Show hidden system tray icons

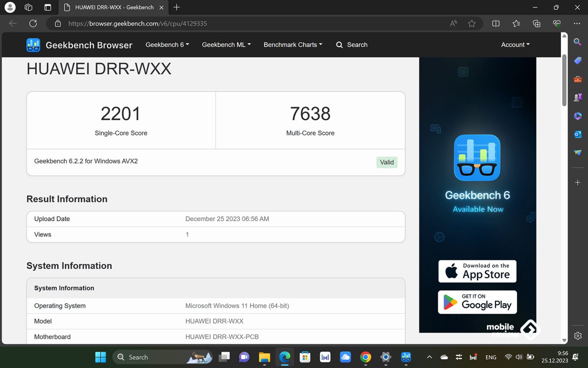pos(430,357)
